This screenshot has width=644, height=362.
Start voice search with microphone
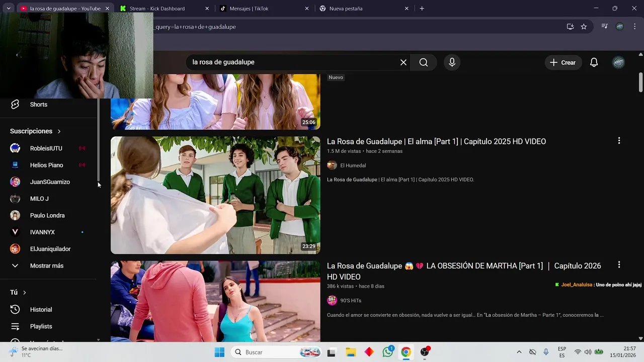[452, 62]
